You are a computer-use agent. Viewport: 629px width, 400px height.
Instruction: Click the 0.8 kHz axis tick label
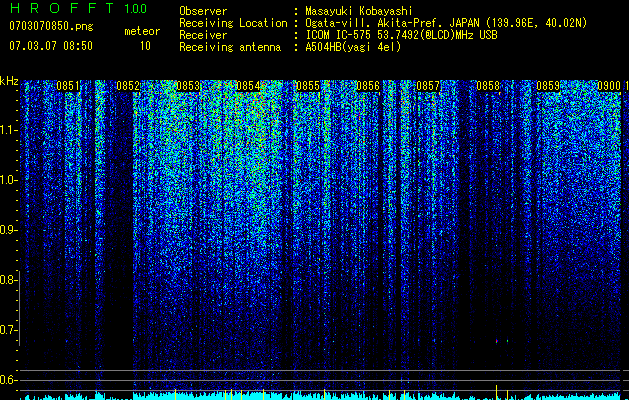pos(8,280)
